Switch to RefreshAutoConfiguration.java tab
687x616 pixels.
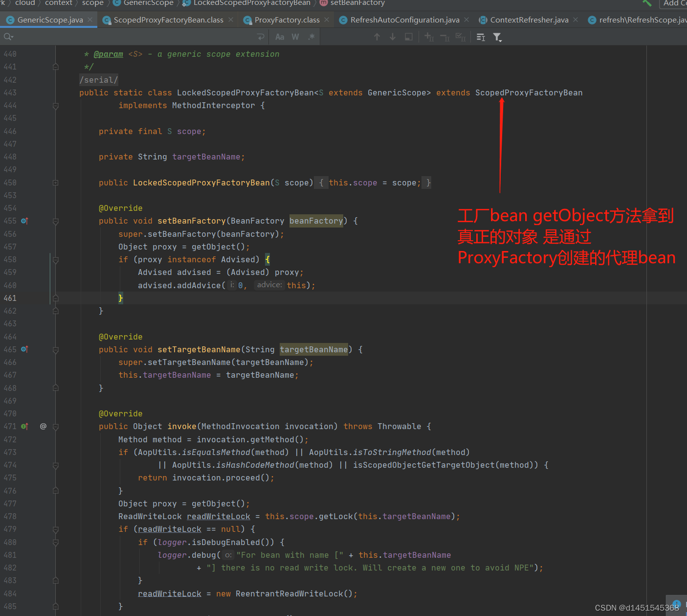(x=405, y=20)
